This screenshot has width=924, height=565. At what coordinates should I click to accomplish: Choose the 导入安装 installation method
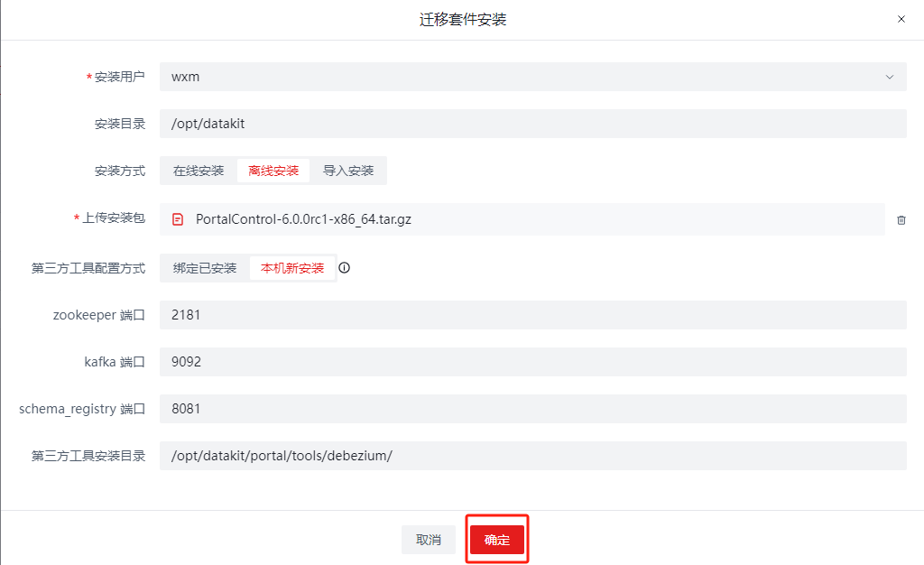[348, 171]
